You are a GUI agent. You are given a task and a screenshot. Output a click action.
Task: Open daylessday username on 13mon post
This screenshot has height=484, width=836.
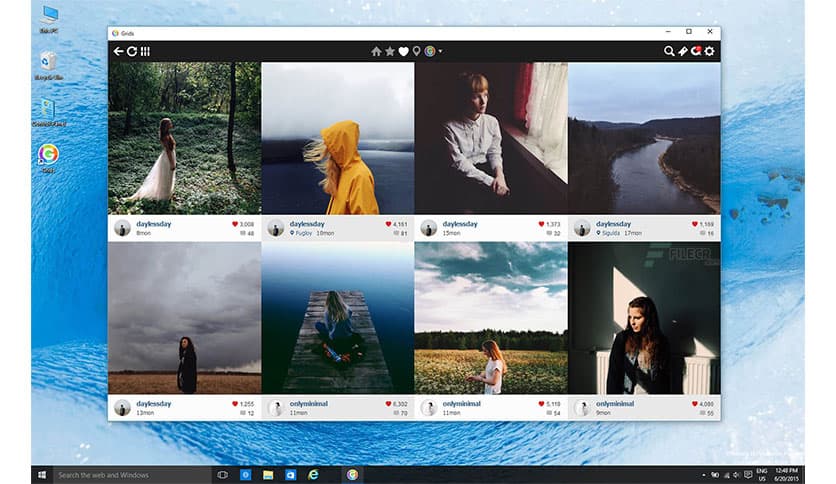coord(154,404)
